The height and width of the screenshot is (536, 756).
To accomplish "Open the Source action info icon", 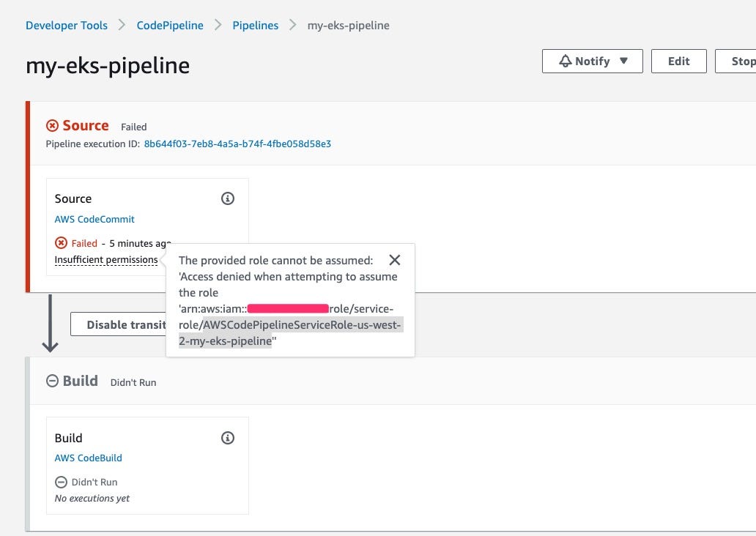I will point(228,198).
